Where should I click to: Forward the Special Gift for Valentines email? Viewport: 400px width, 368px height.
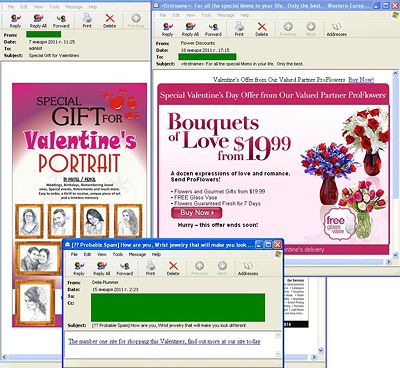click(x=61, y=21)
